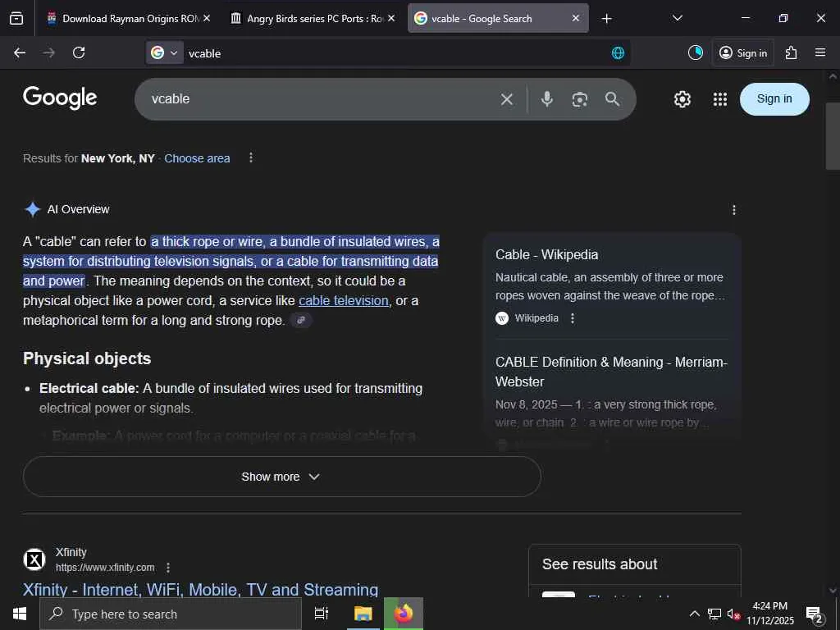Open the Google apps grid
The image size is (840, 630).
pos(720,99)
